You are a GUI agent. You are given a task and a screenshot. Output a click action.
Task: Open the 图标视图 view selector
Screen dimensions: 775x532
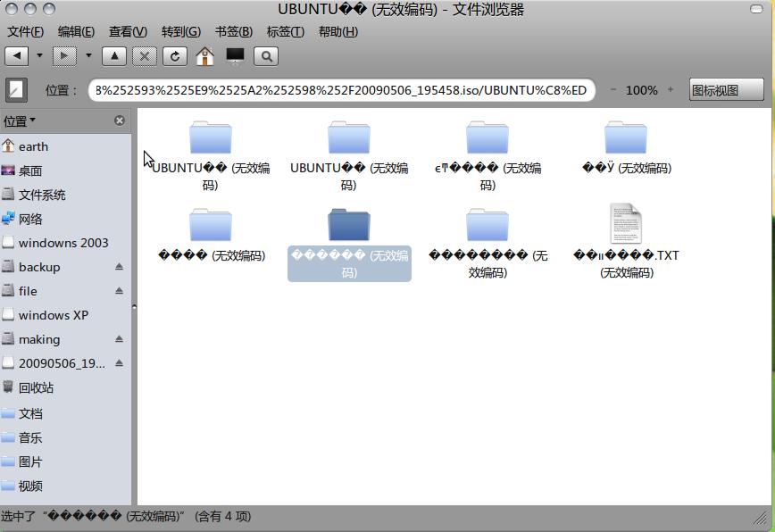coord(727,90)
